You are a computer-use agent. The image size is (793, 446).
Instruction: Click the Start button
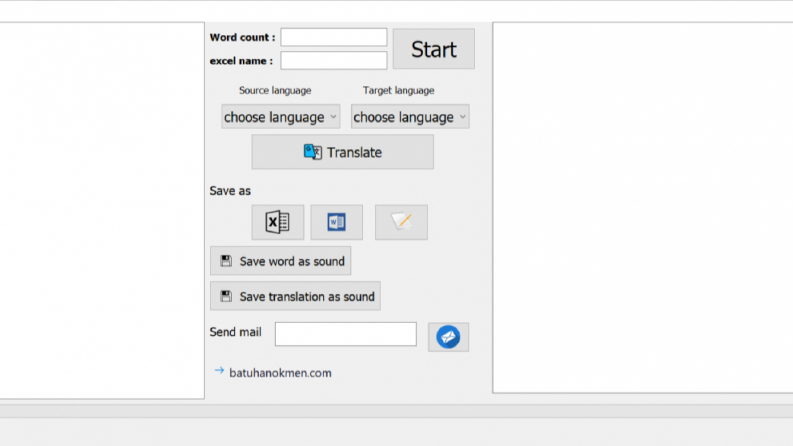coord(433,49)
